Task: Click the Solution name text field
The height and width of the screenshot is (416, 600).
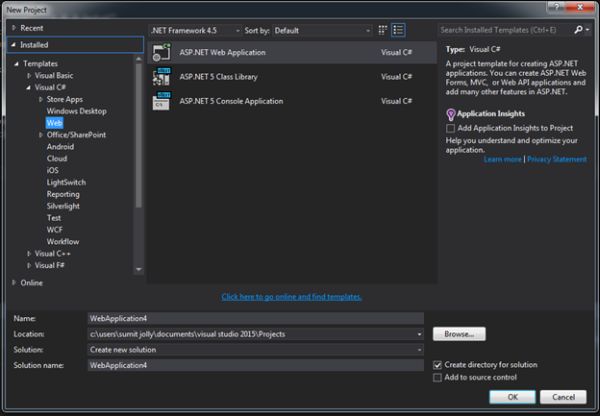Action: click(x=256, y=365)
